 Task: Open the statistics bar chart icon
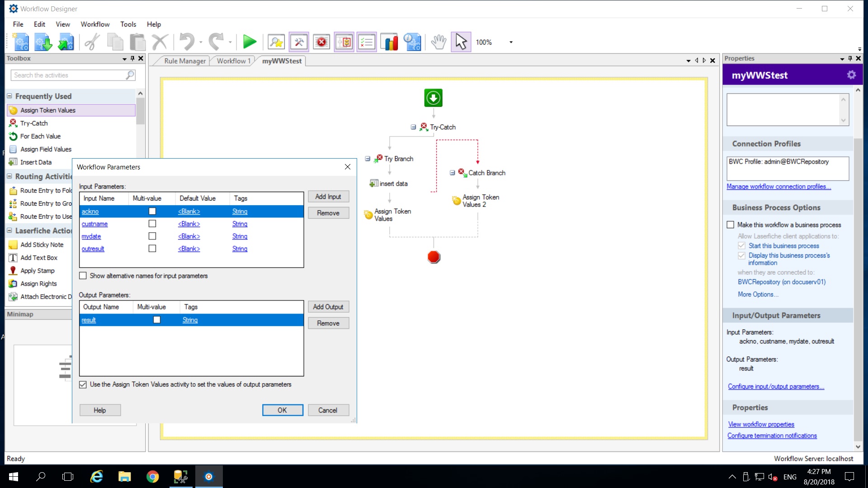tap(389, 42)
